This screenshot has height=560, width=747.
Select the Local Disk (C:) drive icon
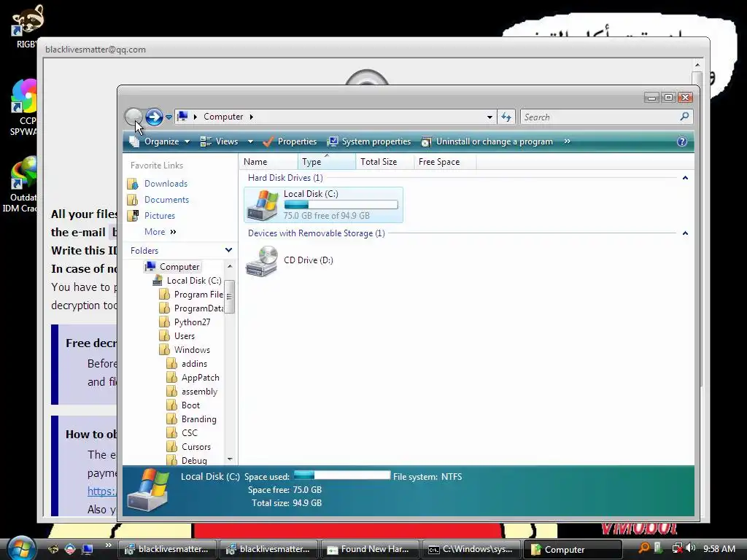(262, 205)
